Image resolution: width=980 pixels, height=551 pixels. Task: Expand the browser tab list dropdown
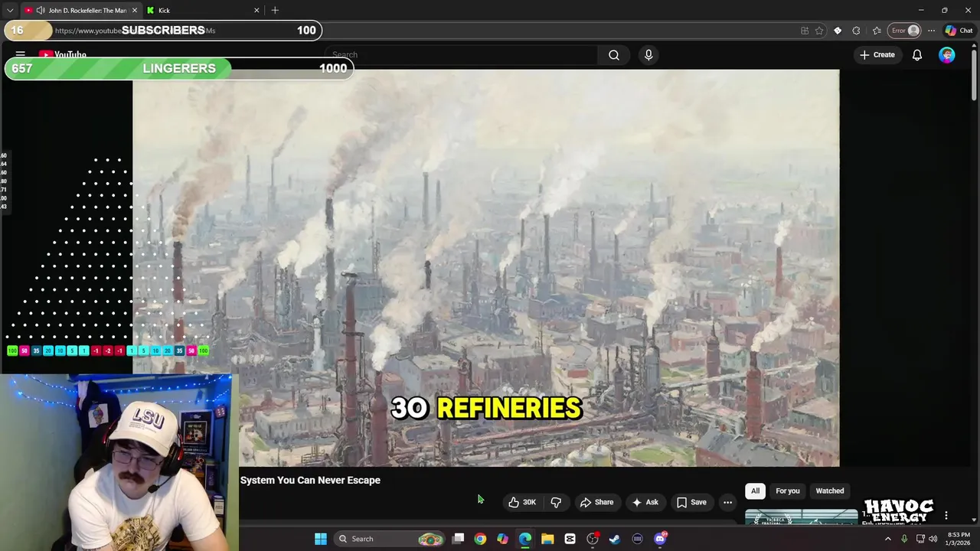click(x=10, y=11)
